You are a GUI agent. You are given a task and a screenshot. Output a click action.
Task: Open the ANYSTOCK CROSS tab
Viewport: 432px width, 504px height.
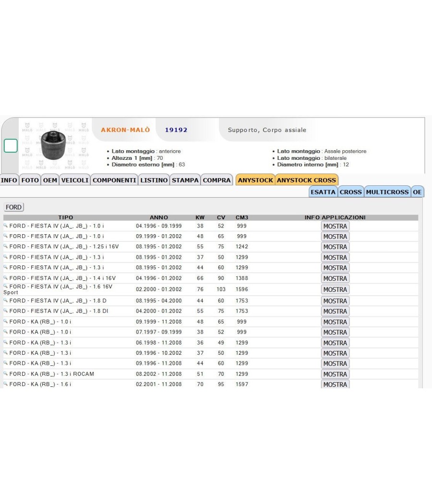(306, 180)
